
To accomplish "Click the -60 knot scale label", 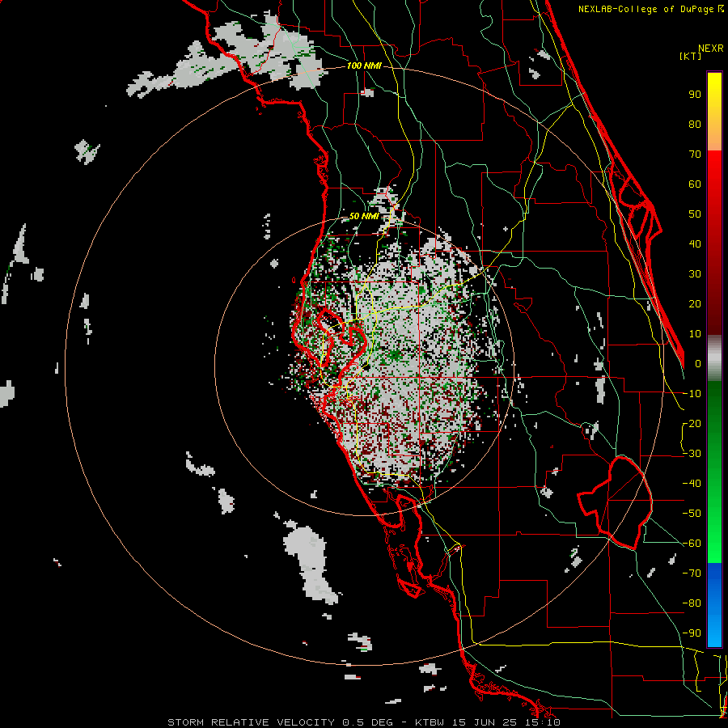I will 692,544.
